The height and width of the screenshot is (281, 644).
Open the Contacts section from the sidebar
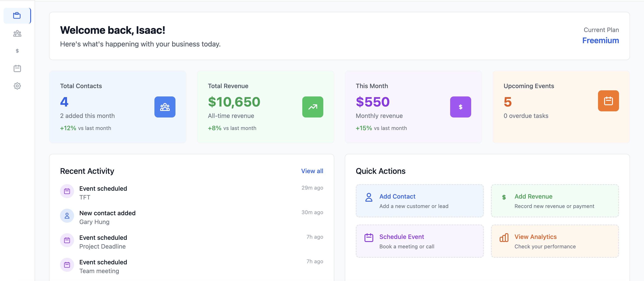click(x=17, y=33)
